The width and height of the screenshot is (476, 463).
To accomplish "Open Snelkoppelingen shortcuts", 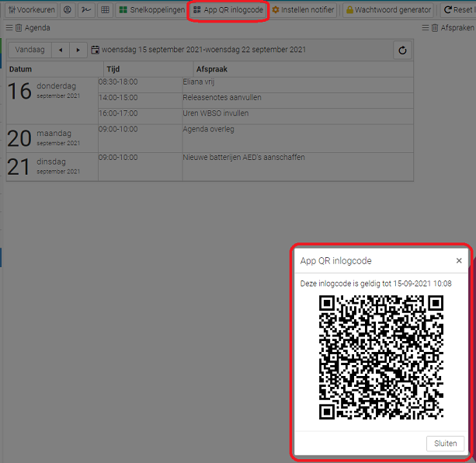I will (x=152, y=10).
